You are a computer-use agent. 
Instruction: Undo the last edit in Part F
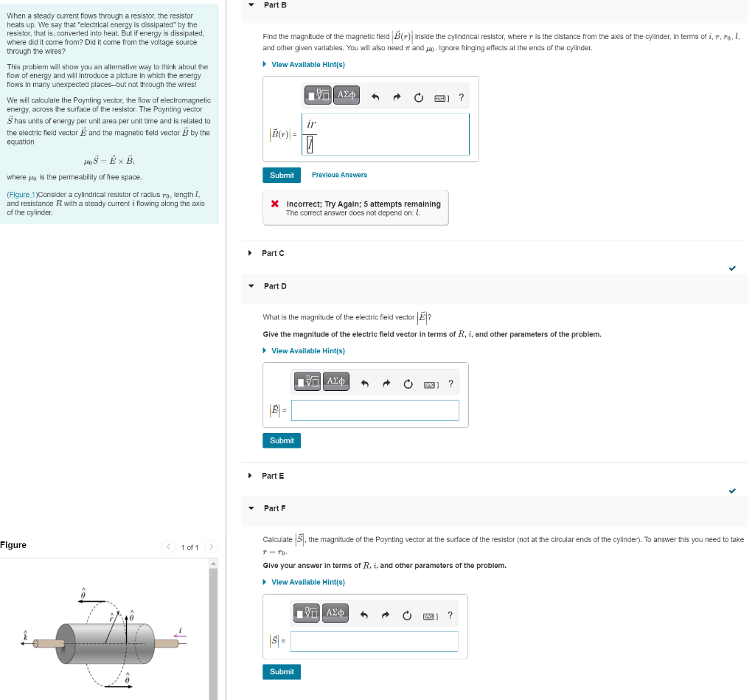pos(364,615)
